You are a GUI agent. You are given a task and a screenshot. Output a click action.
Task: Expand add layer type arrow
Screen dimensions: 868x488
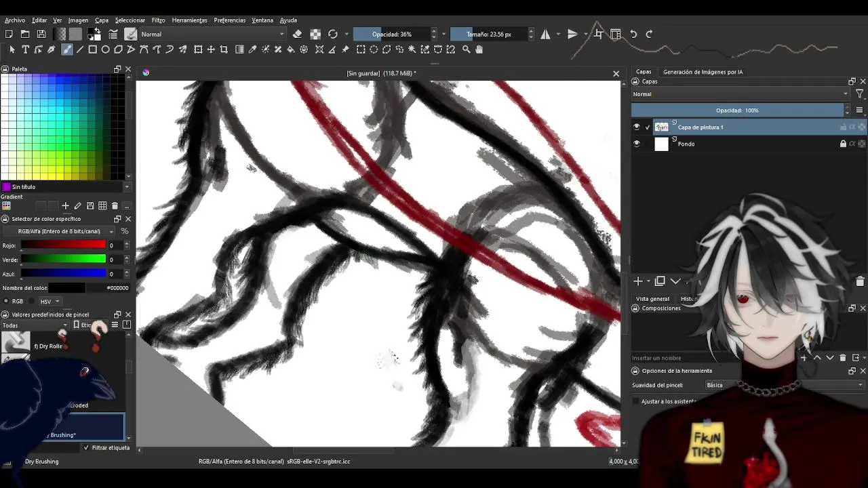tap(649, 281)
